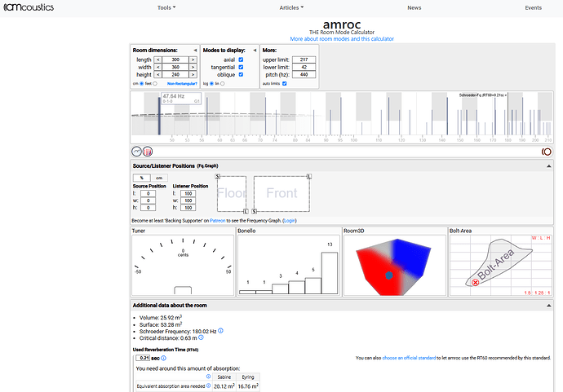Open info icon beside RT60 sec field
This screenshot has width=563, height=392.
coord(164,359)
